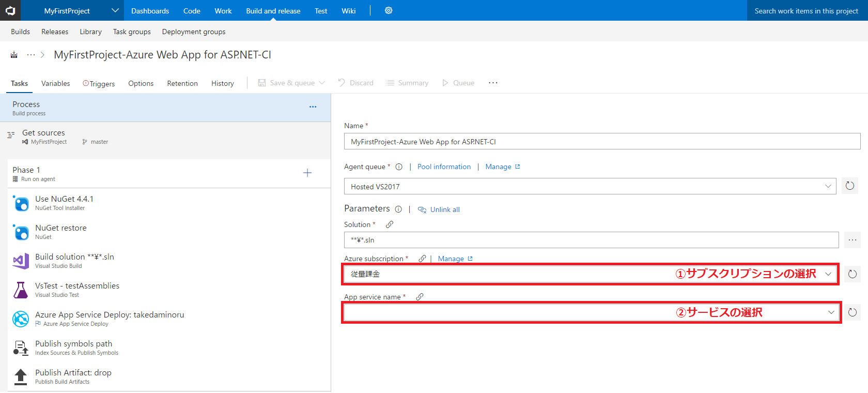Open the settings gear in top bar
Screen dimensions: 868x393
[389, 10]
